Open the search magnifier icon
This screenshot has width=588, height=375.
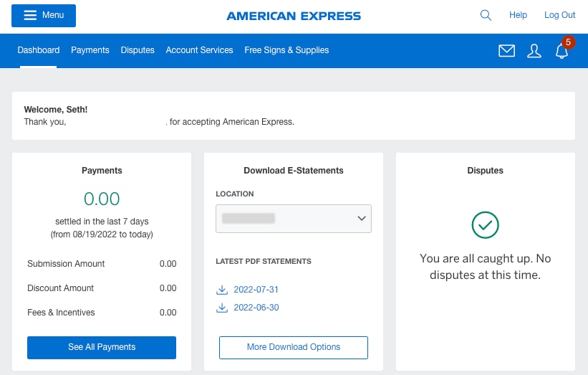click(486, 15)
